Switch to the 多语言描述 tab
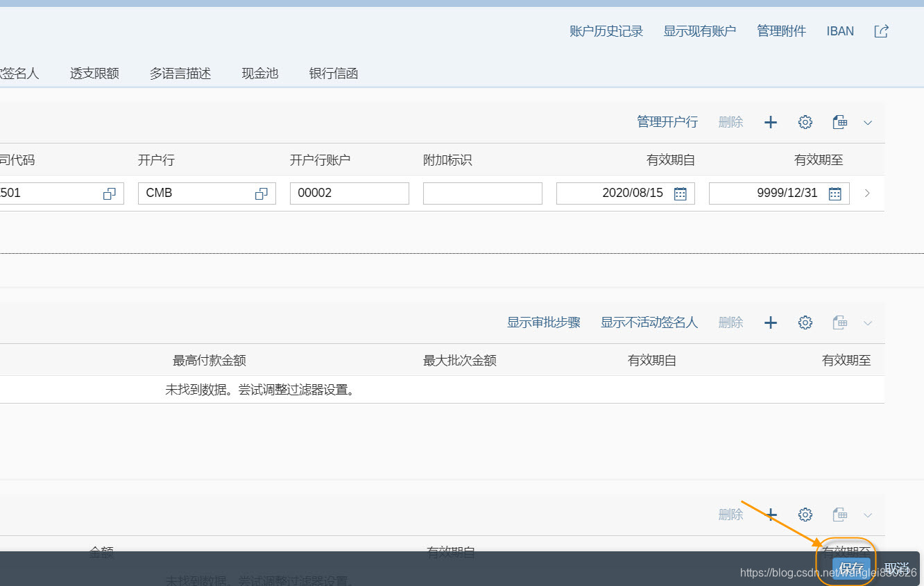924x586 pixels. [x=180, y=74]
